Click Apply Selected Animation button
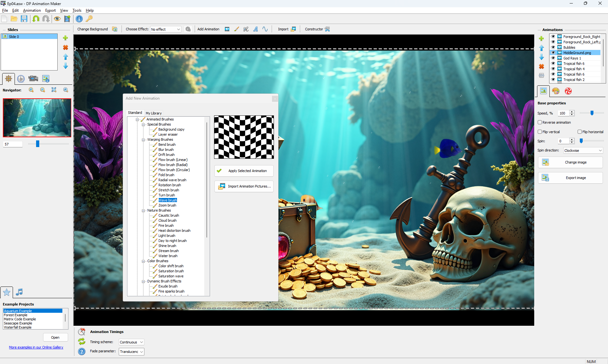608x364 pixels. 244,171
